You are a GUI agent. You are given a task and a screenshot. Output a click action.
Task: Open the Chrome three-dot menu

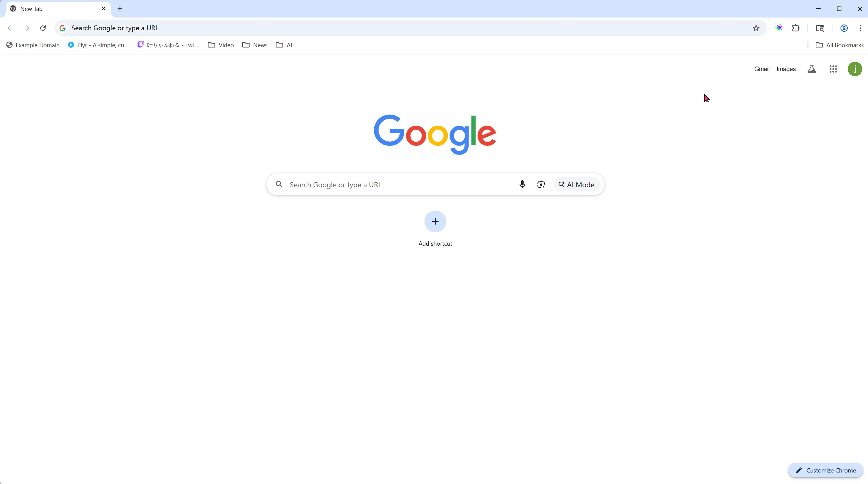[x=860, y=28]
